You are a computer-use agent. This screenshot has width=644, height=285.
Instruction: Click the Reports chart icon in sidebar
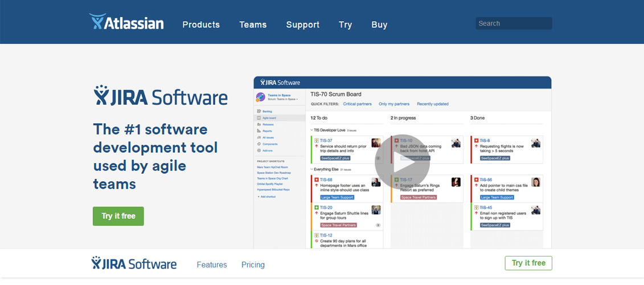[259, 131]
